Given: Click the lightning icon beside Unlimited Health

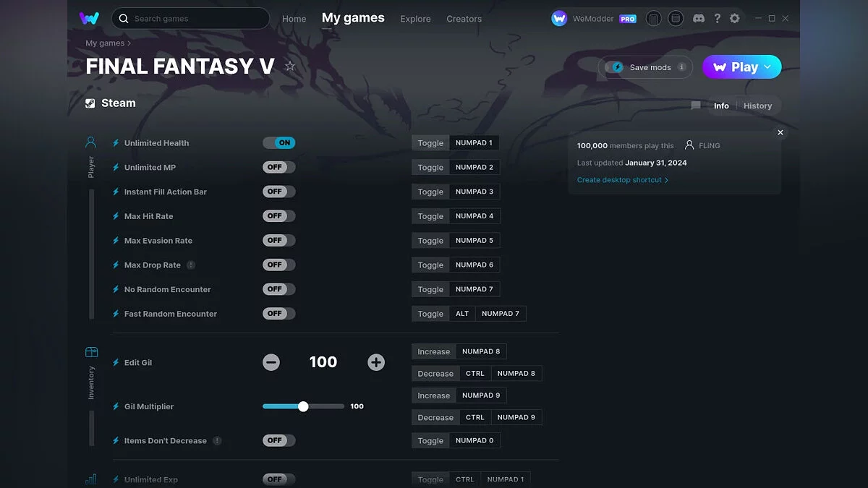Looking at the screenshot, I should coord(116,143).
